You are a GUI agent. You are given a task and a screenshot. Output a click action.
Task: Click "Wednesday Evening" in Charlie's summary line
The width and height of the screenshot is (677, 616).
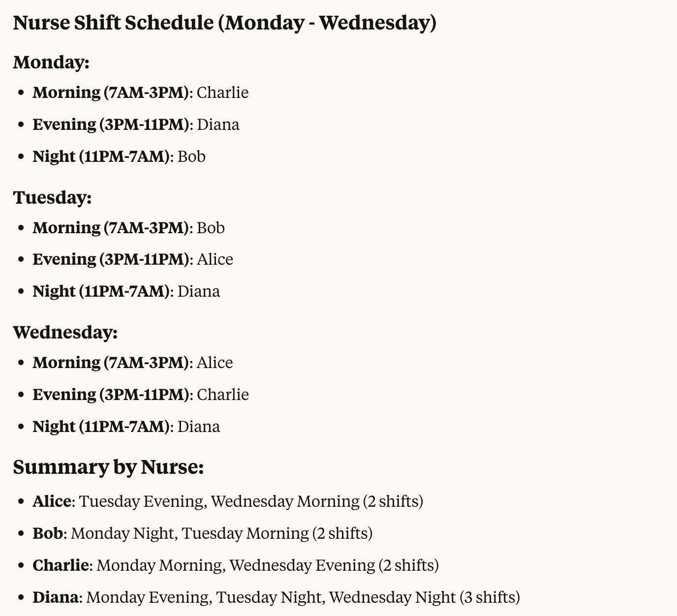[302, 565]
